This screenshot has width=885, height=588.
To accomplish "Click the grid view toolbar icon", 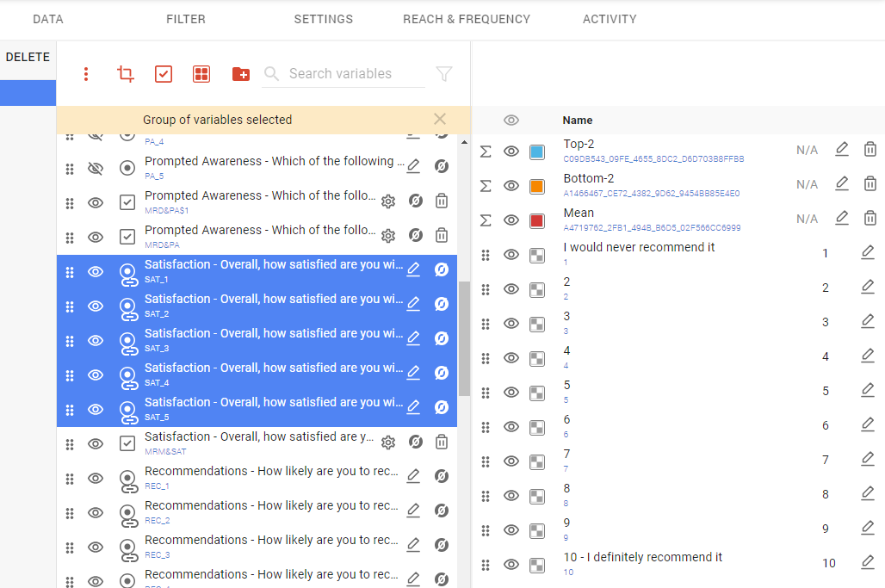I will click(x=201, y=74).
